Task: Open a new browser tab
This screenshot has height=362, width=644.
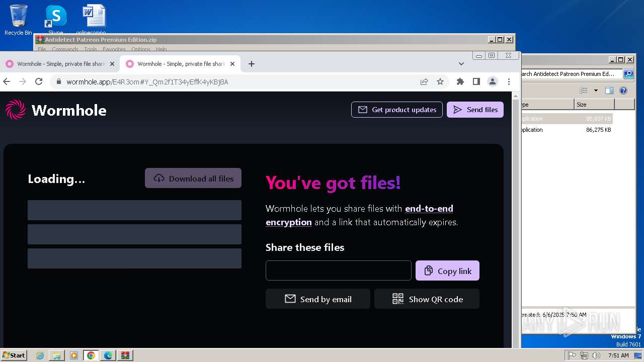Action: [x=252, y=64]
